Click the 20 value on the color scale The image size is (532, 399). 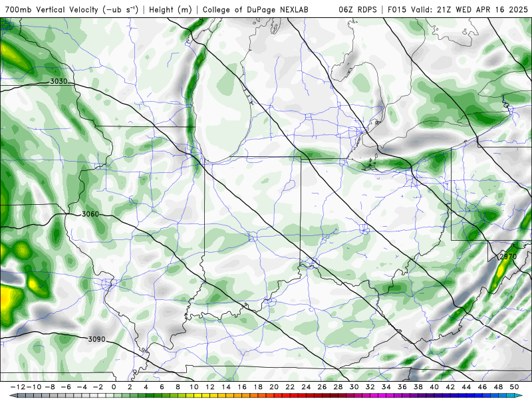[274, 387]
